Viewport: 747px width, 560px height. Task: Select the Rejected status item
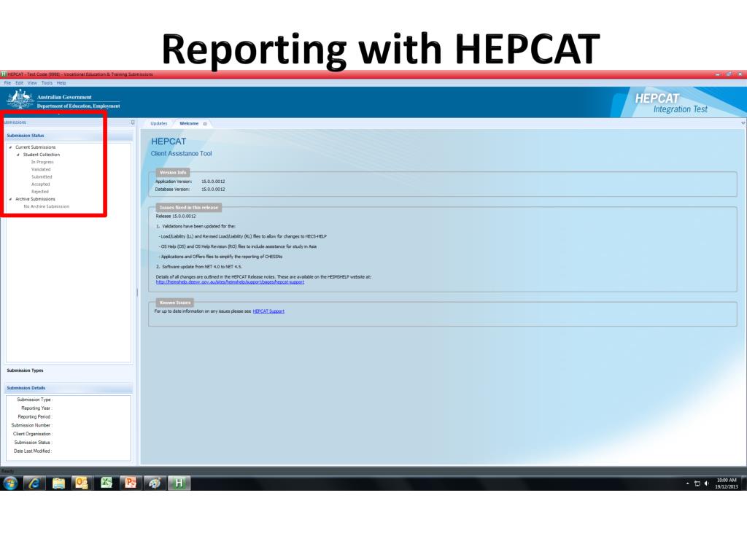point(40,192)
